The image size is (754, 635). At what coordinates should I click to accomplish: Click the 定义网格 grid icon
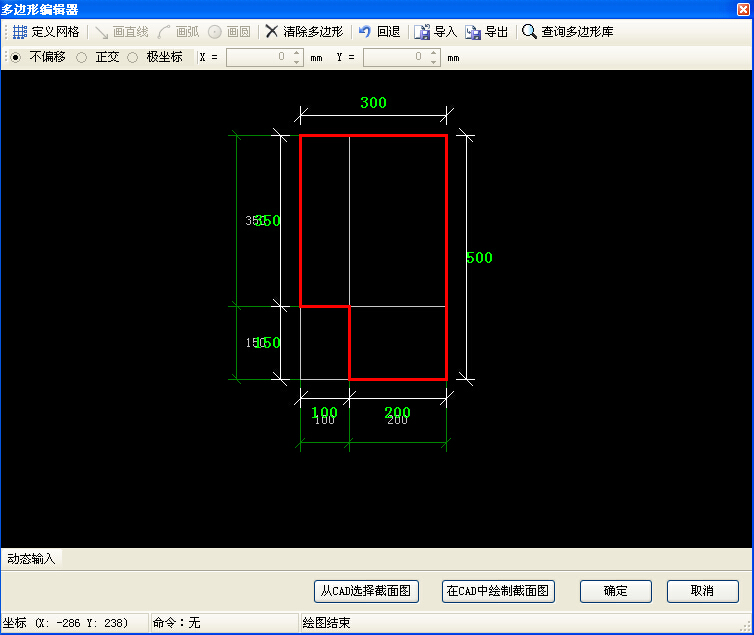click(x=20, y=32)
